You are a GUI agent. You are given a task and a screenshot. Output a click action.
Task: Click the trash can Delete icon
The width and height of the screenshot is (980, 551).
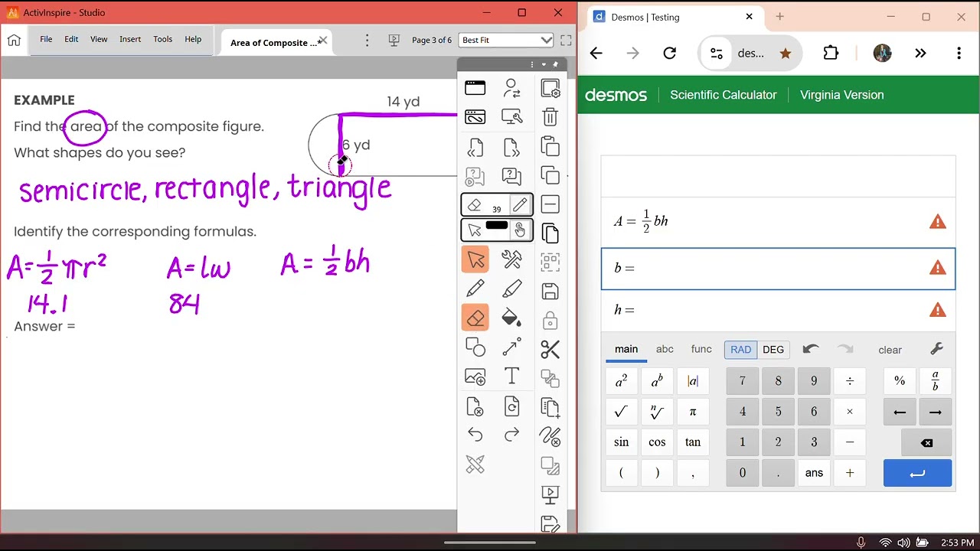(550, 117)
